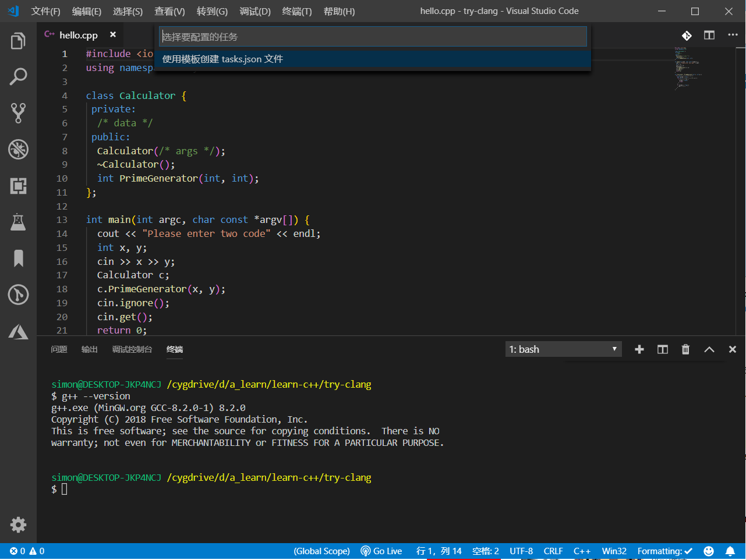Select the 终端 (Terminal) panel tab
Image resolution: width=746 pixels, height=560 pixels.
(175, 349)
